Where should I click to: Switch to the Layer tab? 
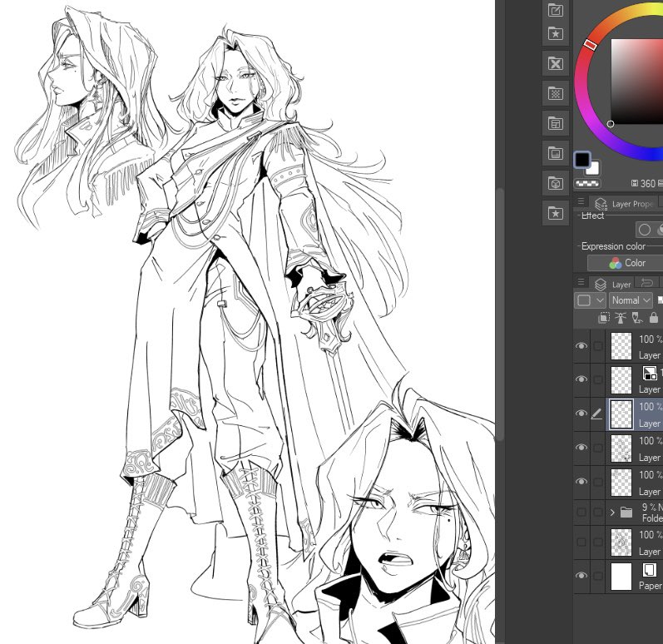click(613, 285)
